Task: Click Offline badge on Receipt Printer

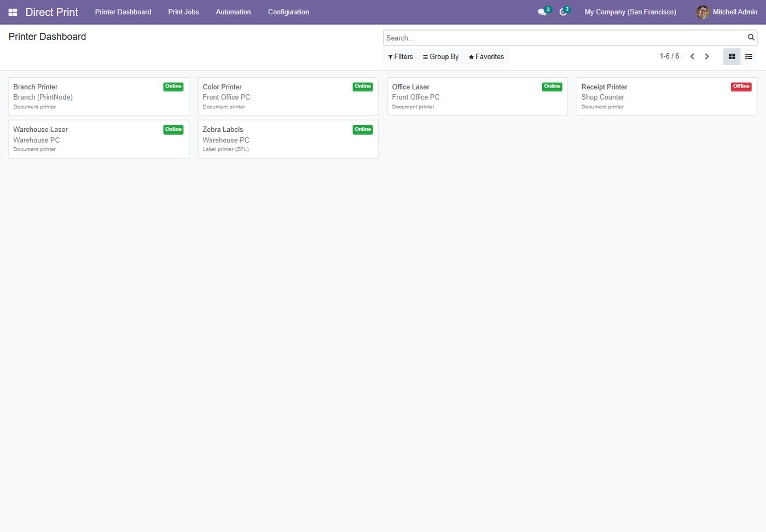Action: (x=741, y=86)
